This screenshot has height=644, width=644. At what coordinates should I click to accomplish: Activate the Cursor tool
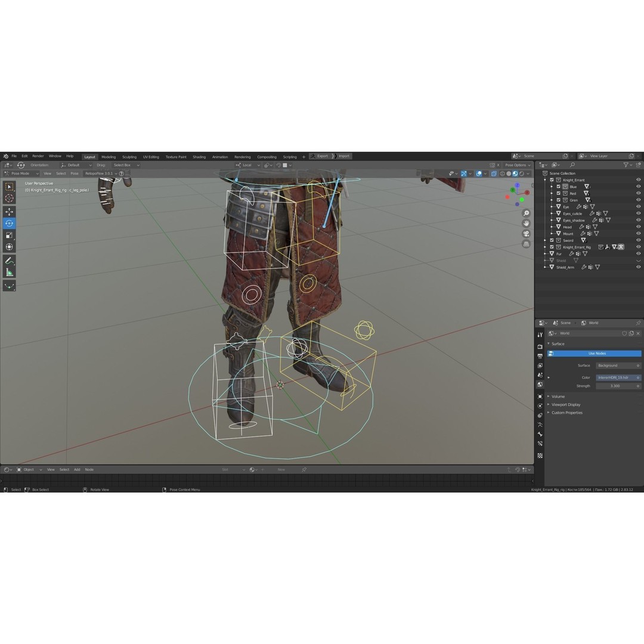[9, 199]
